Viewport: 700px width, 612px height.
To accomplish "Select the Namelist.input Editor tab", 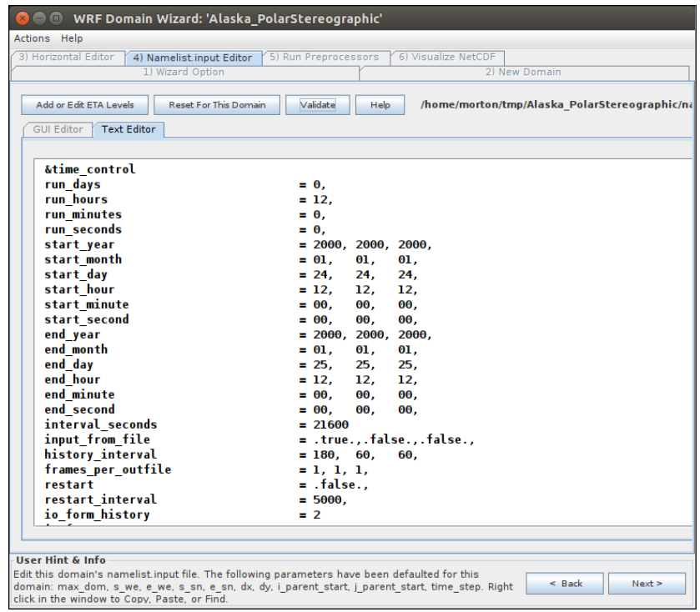I will point(193,58).
